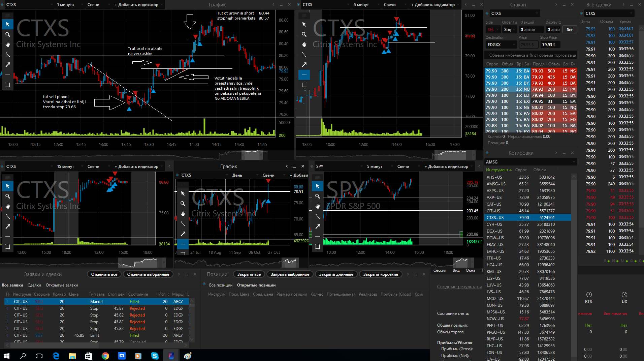Open the EDGXX Destination dropdown
Viewport: 644px width, 361px height.
pos(501,44)
